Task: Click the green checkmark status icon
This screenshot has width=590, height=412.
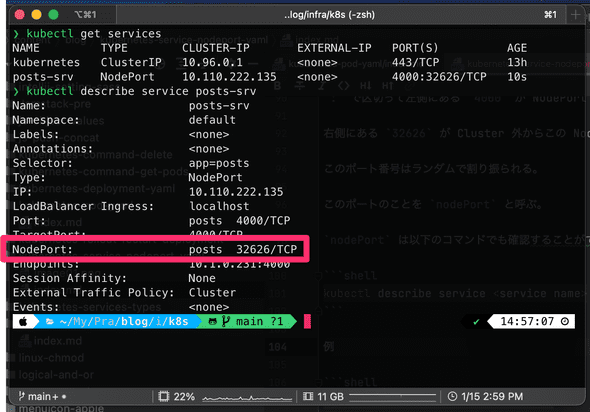Action: 476,322
